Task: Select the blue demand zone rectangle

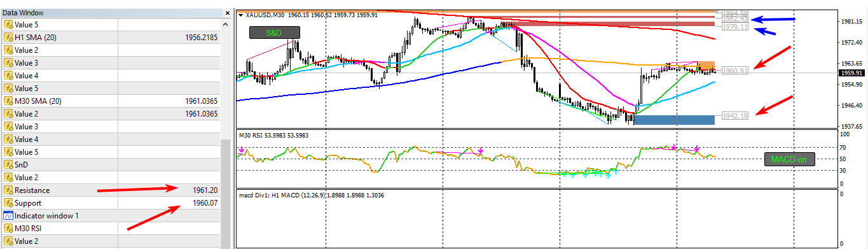Action: point(673,120)
